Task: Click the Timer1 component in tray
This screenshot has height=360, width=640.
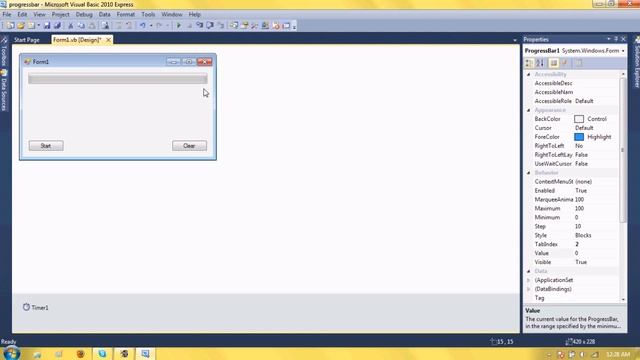Action: pos(36,307)
